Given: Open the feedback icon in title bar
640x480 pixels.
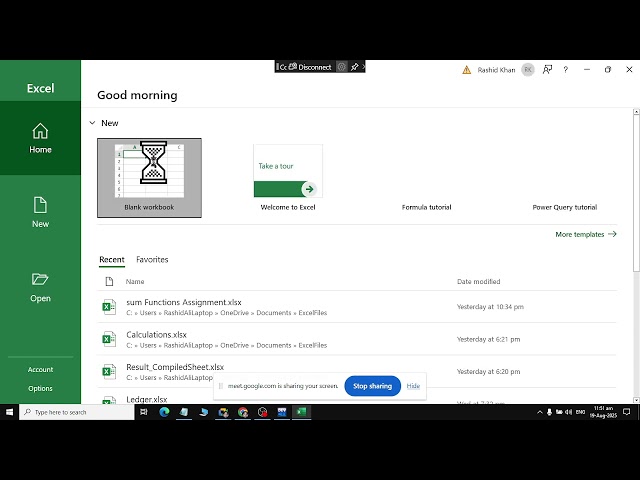Looking at the screenshot, I should click(x=547, y=70).
